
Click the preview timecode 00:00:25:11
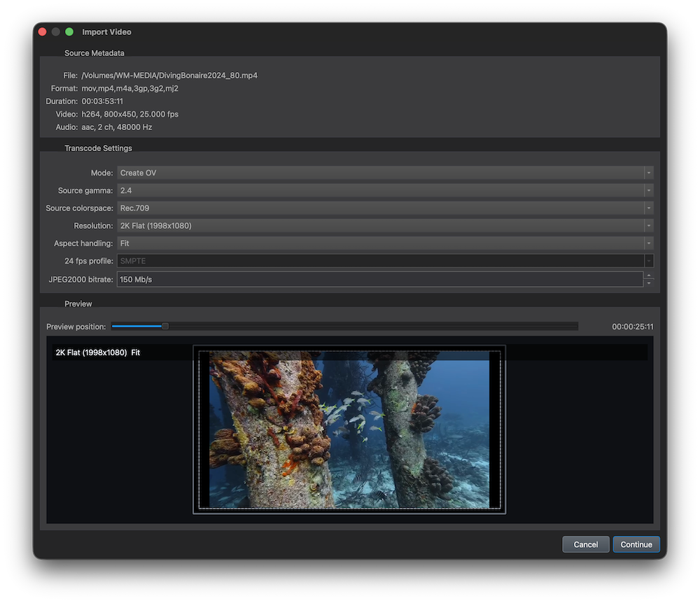pos(633,327)
